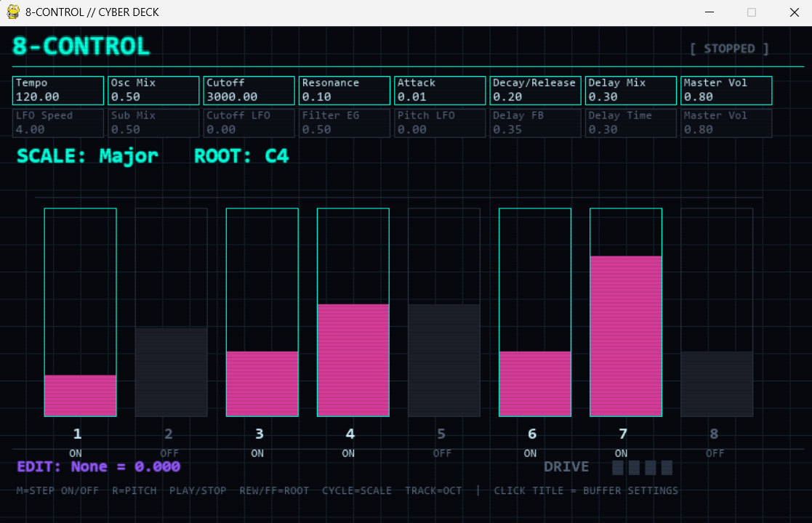Image resolution: width=812 pixels, height=523 pixels.
Task: Click the third DRIVE level block
Action: (651, 468)
